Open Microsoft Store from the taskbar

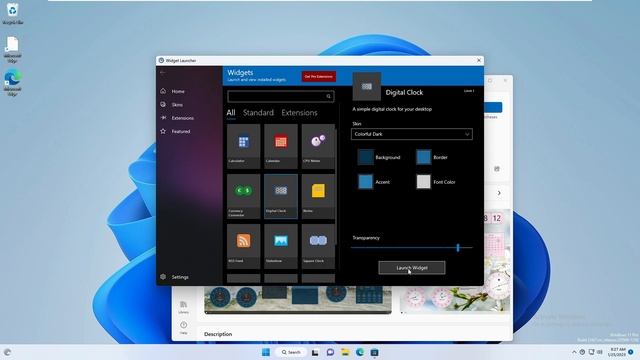pyautogui.click(x=375, y=352)
